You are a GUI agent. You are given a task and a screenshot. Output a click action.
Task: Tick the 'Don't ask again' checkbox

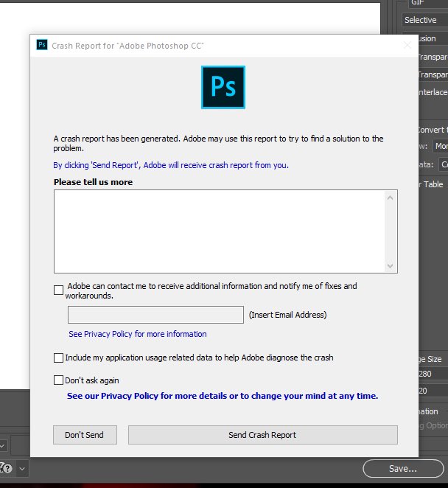tap(58, 380)
